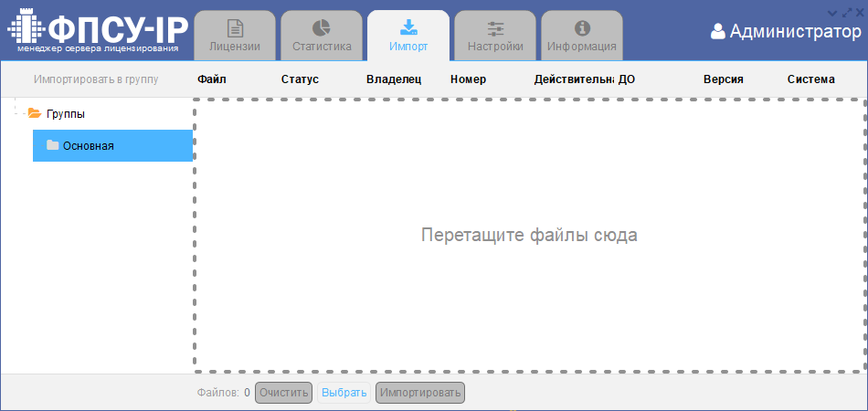
Task: Click the Импорт download arrow icon
Action: 408,27
